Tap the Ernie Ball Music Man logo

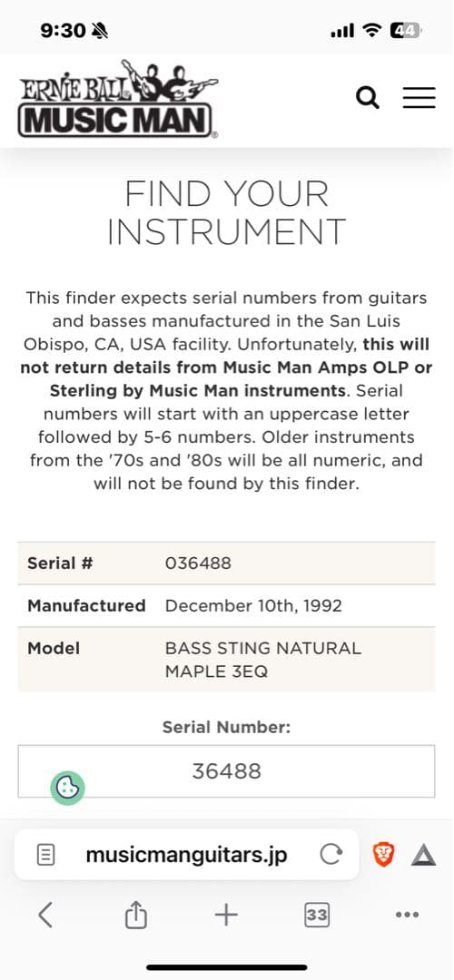(118, 100)
